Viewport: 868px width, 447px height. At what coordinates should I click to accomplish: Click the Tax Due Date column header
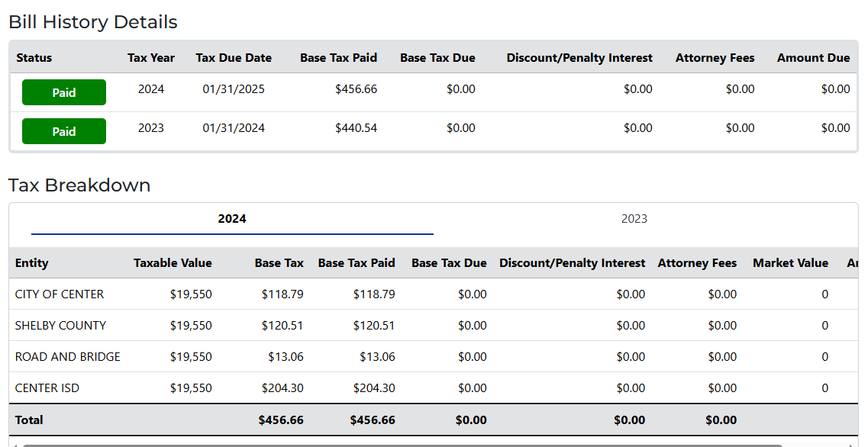point(234,58)
